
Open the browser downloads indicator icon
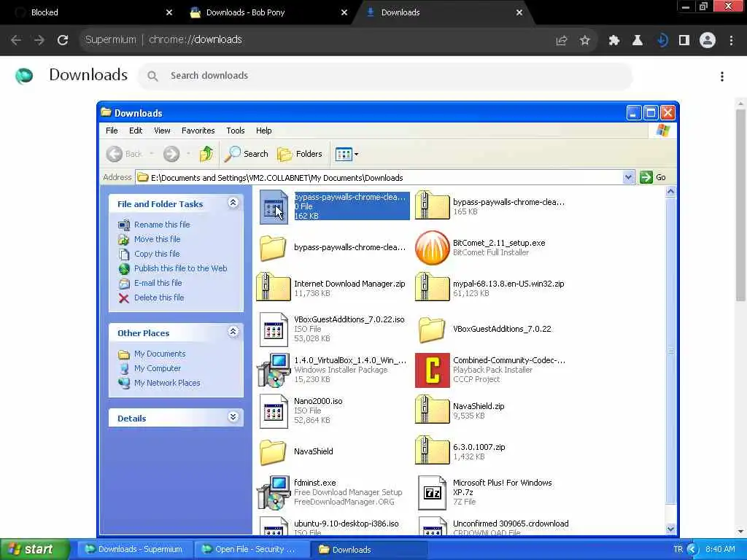(661, 41)
